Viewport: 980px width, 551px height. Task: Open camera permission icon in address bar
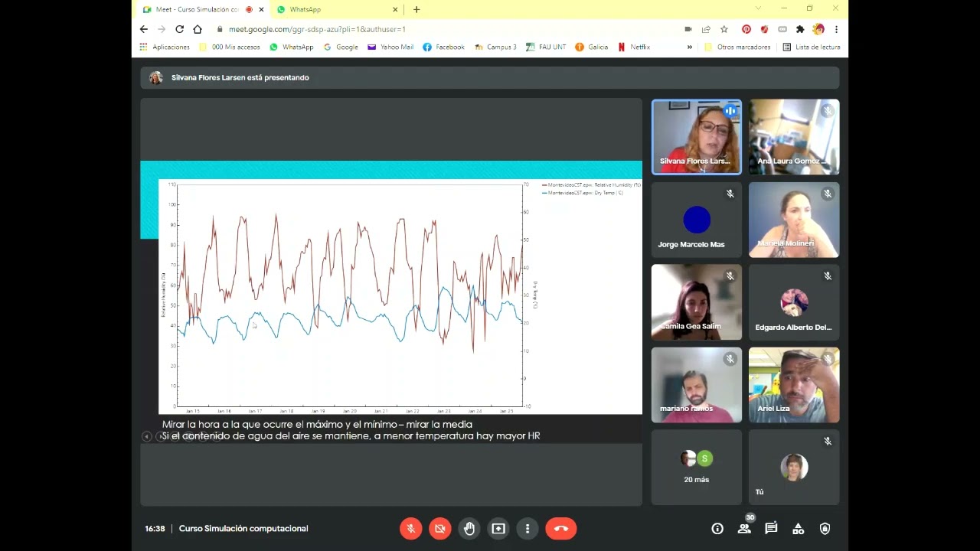(x=688, y=29)
